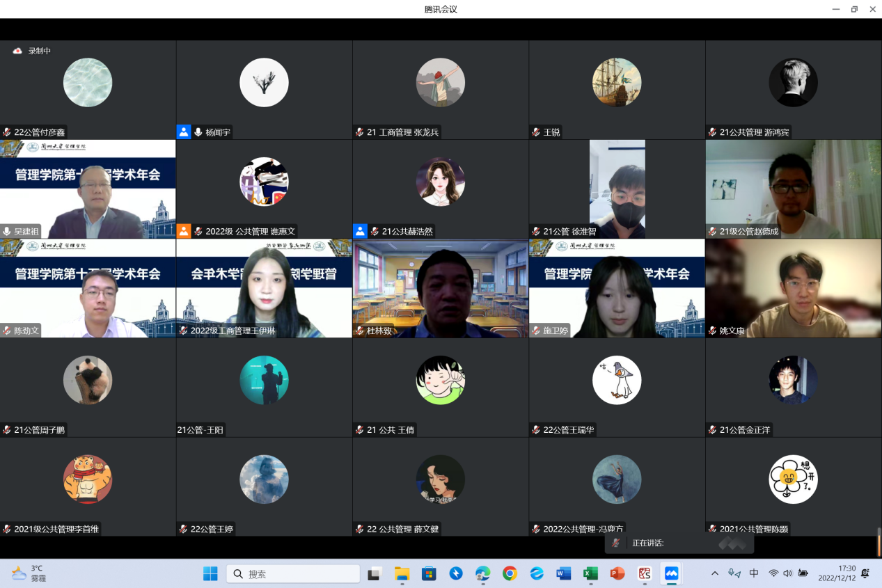Click the muted mic icon of 22公管付彦鑫
The image size is (882, 588).
pyautogui.click(x=7, y=132)
